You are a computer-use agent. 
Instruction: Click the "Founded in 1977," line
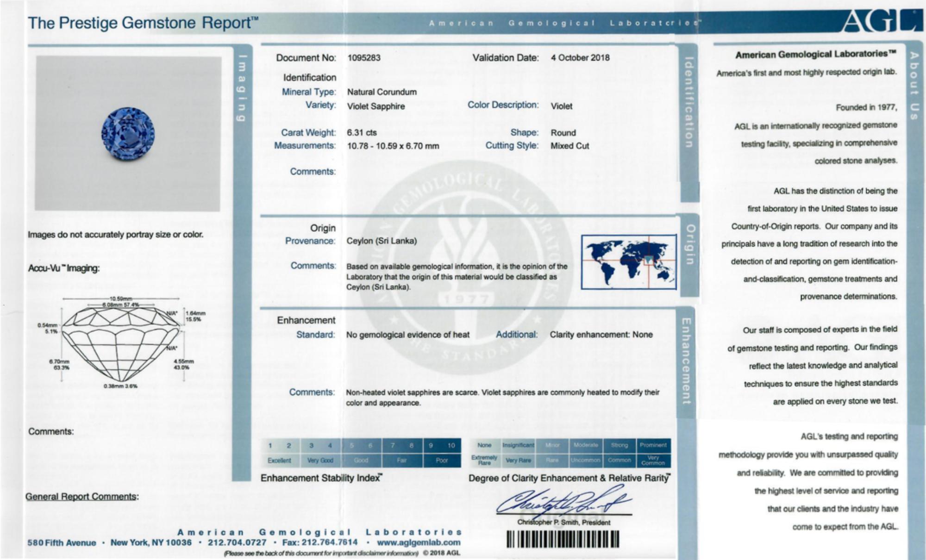point(866,107)
